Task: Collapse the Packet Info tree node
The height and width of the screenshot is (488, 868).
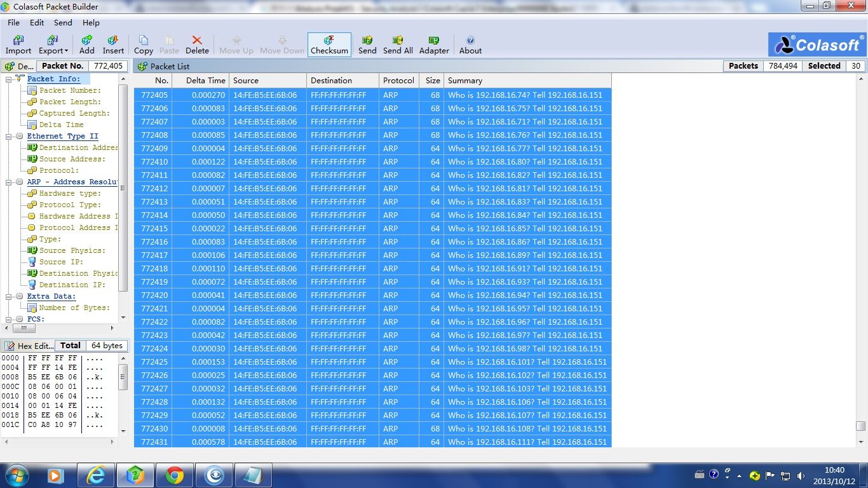Action: 10,79
